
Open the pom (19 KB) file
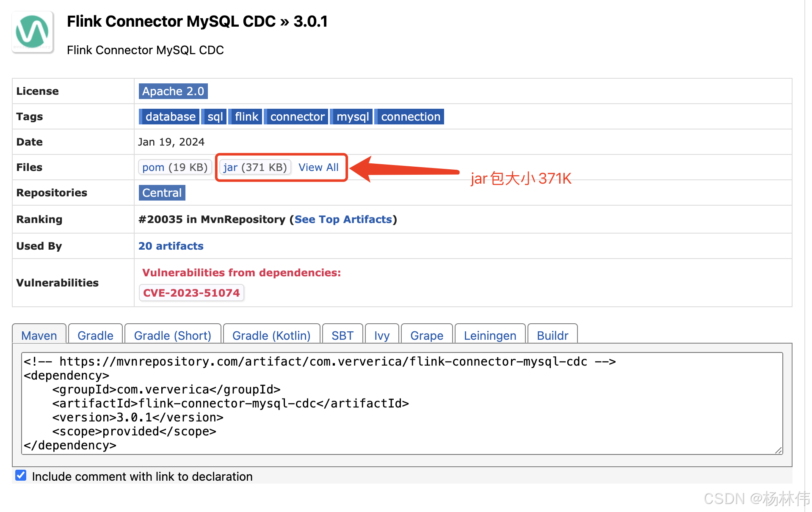pyautogui.click(x=174, y=167)
